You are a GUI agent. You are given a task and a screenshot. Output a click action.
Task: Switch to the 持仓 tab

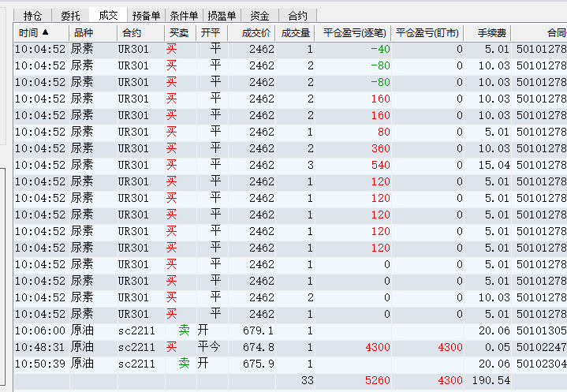click(32, 15)
